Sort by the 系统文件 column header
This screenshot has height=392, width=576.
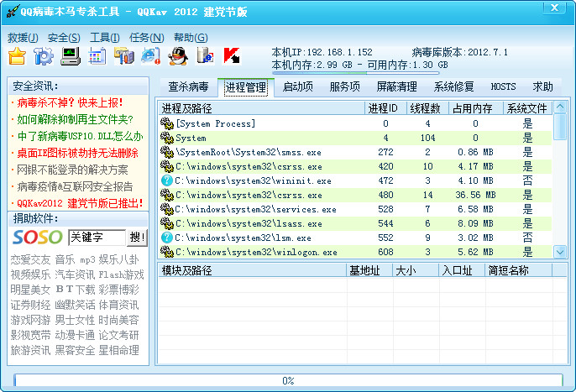[x=527, y=108]
